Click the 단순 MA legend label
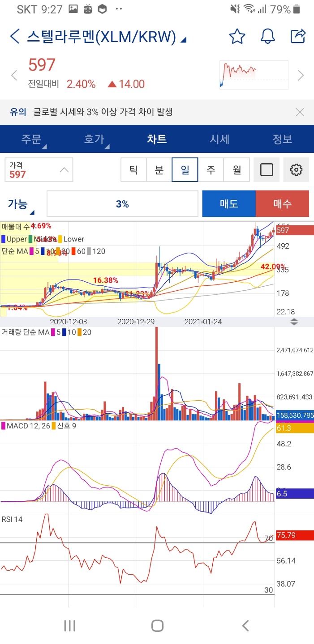 tap(15, 251)
